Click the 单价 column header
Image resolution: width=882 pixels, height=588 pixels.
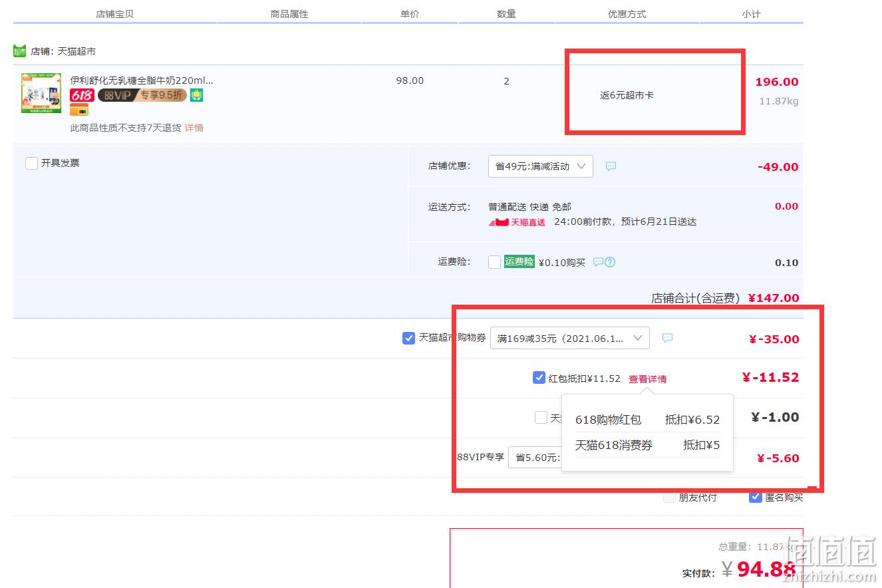(410, 14)
